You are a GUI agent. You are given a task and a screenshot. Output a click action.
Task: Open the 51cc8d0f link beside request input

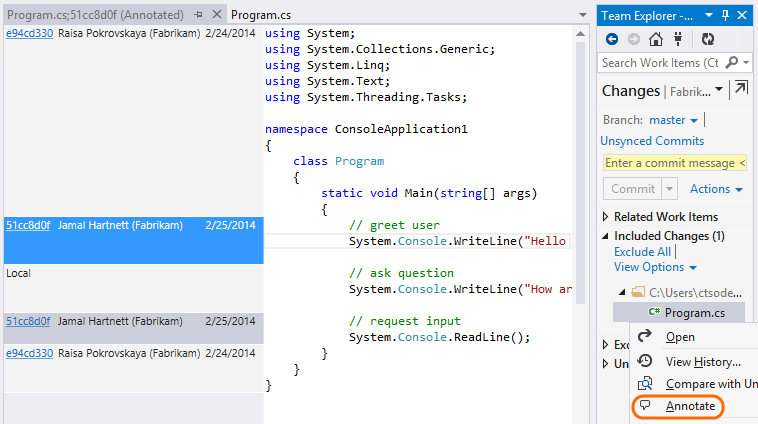pos(28,321)
